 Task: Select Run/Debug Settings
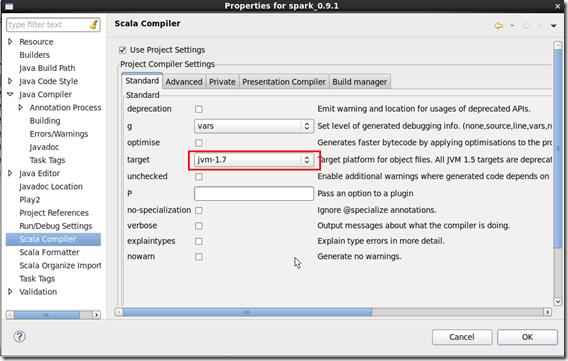(x=56, y=226)
